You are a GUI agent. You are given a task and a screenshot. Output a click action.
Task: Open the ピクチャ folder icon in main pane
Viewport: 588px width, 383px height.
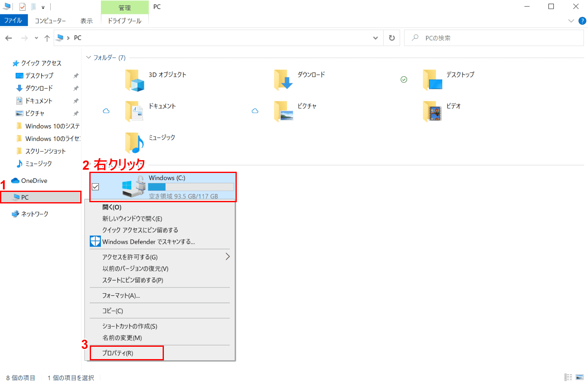(x=283, y=111)
